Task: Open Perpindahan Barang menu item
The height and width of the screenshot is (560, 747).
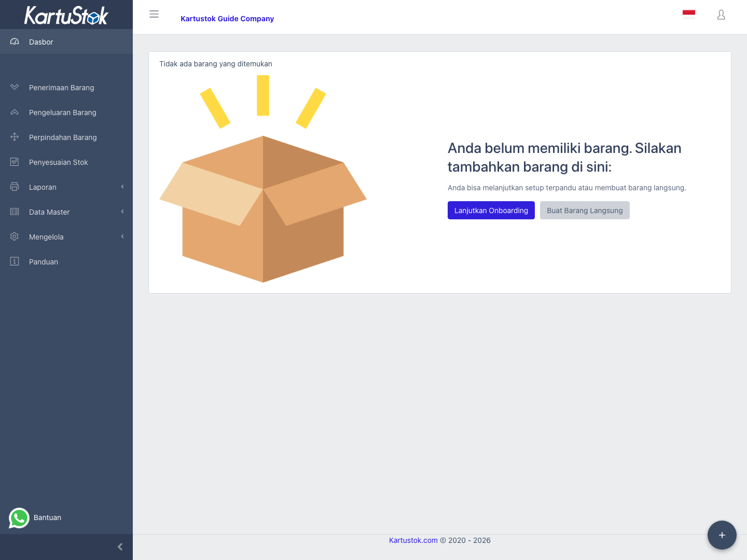Action: (66, 137)
